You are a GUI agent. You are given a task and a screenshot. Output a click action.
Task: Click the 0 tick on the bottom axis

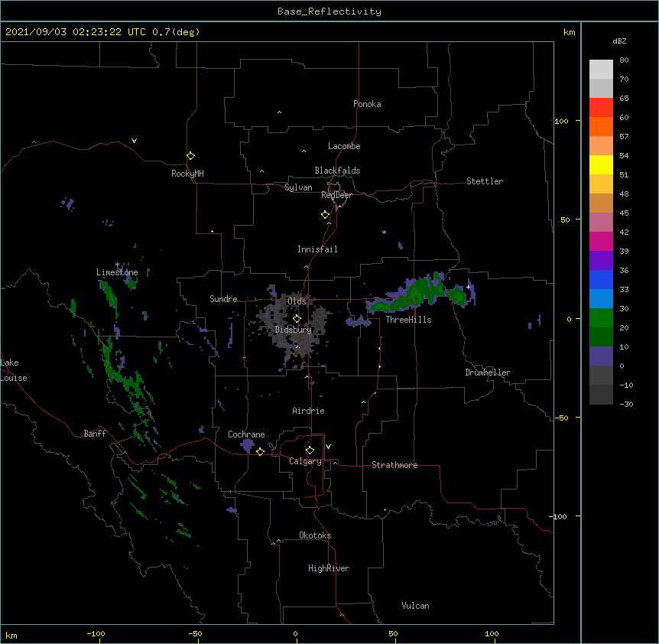coord(295,633)
